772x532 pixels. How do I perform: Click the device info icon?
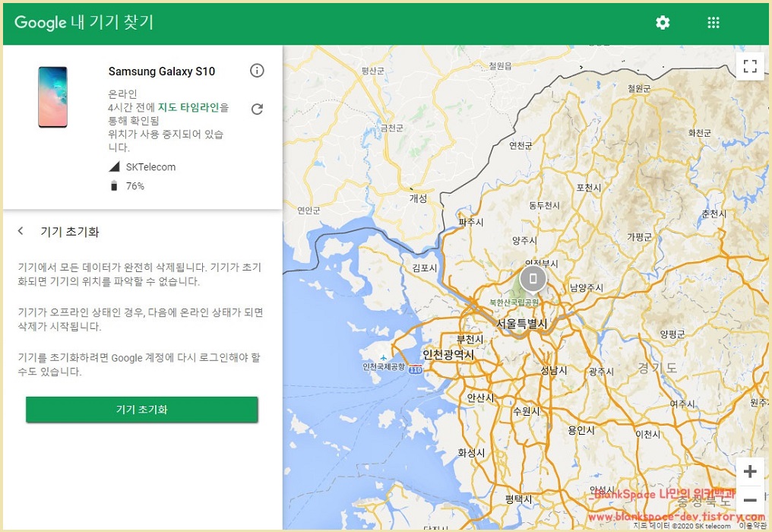click(x=257, y=71)
